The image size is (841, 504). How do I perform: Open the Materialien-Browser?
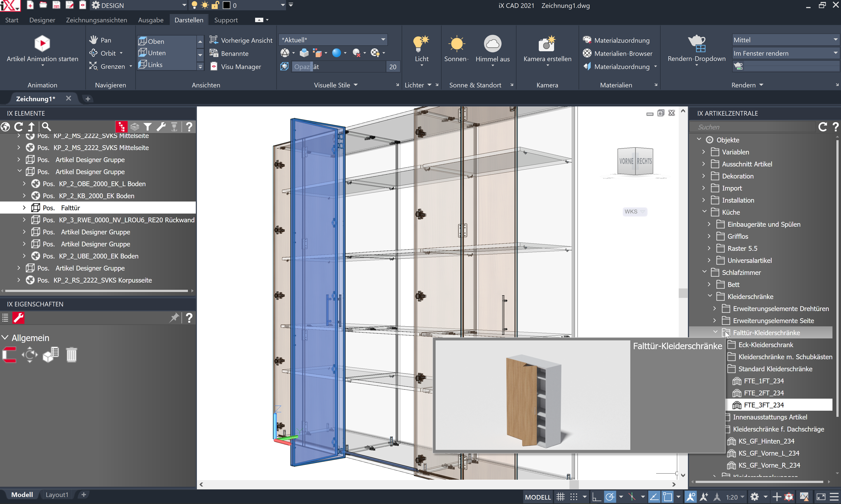coord(617,53)
